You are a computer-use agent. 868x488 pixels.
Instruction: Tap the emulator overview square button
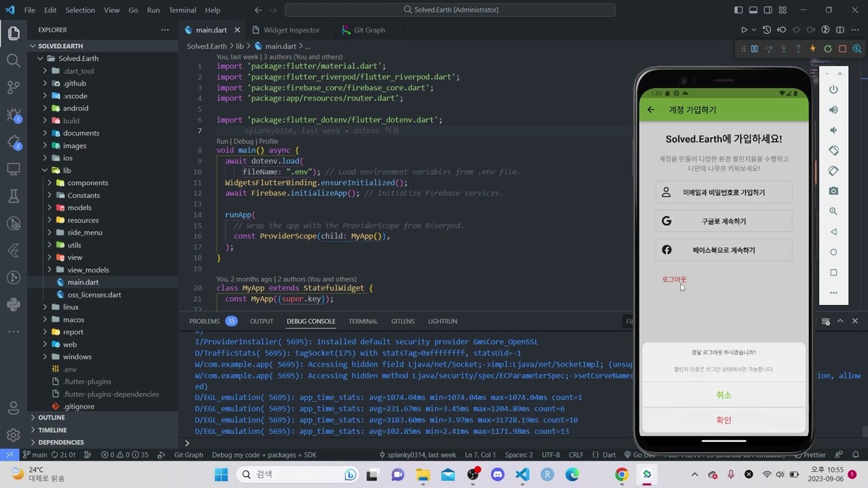pyautogui.click(x=833, y=272)
